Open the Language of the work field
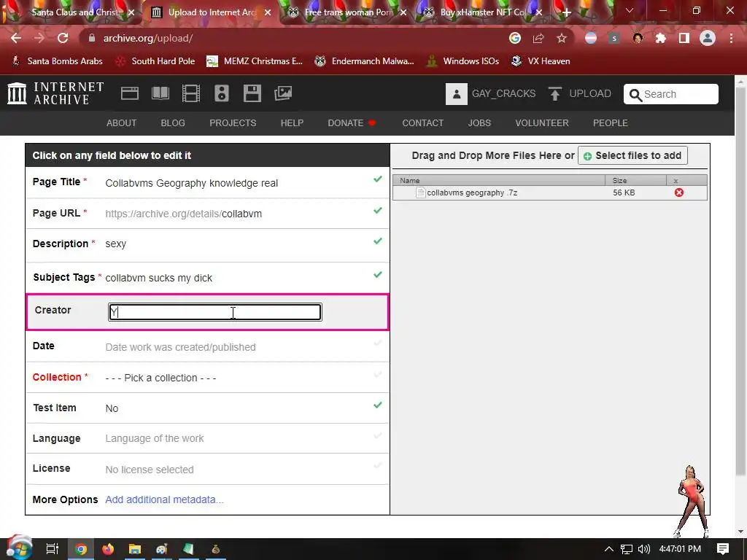Screen dimensions: 747x560 [207, 438]
